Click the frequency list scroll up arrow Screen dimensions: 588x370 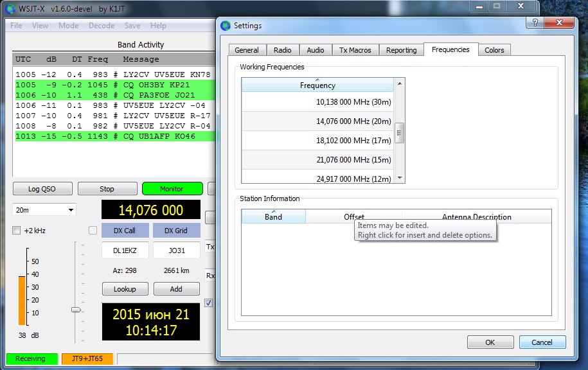400,84
